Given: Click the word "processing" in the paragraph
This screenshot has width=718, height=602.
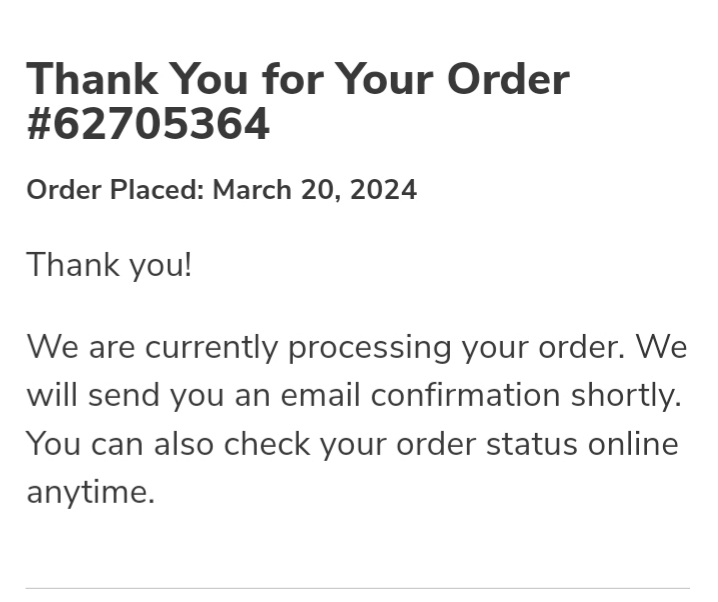Looking at the screenshot, I should (370, 348).
